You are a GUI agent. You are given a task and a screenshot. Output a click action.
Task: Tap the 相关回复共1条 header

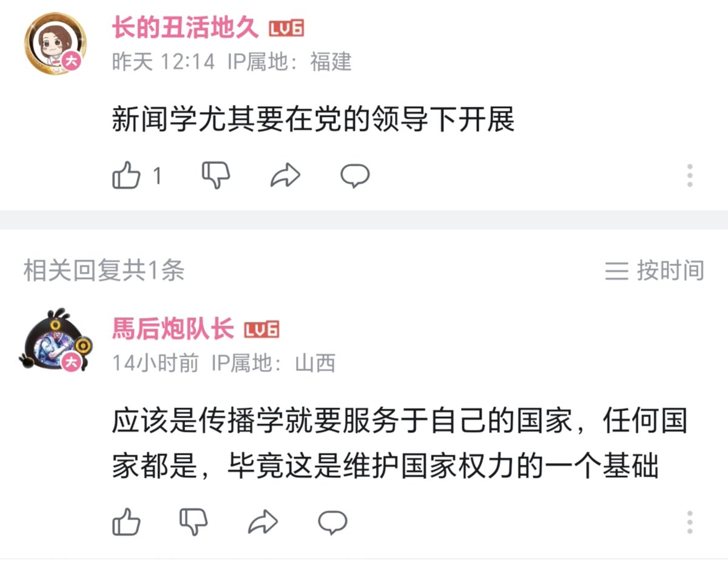tap(104, 271)
